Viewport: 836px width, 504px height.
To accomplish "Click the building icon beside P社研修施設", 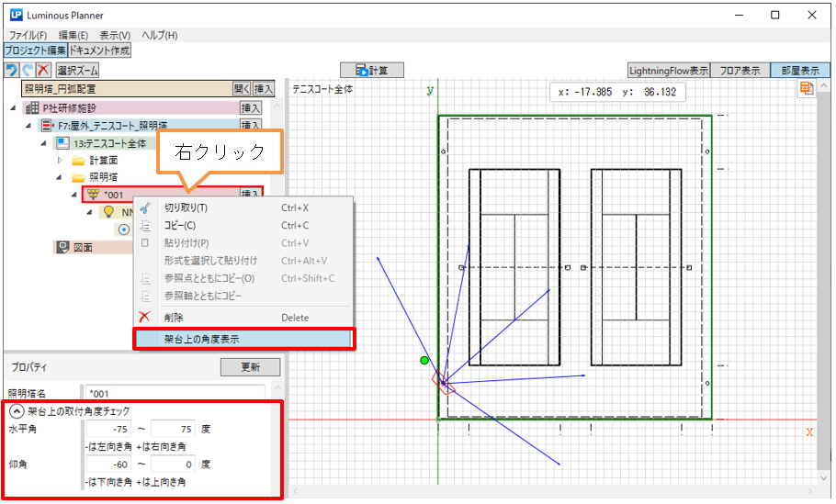I will (x=31, y=107).
